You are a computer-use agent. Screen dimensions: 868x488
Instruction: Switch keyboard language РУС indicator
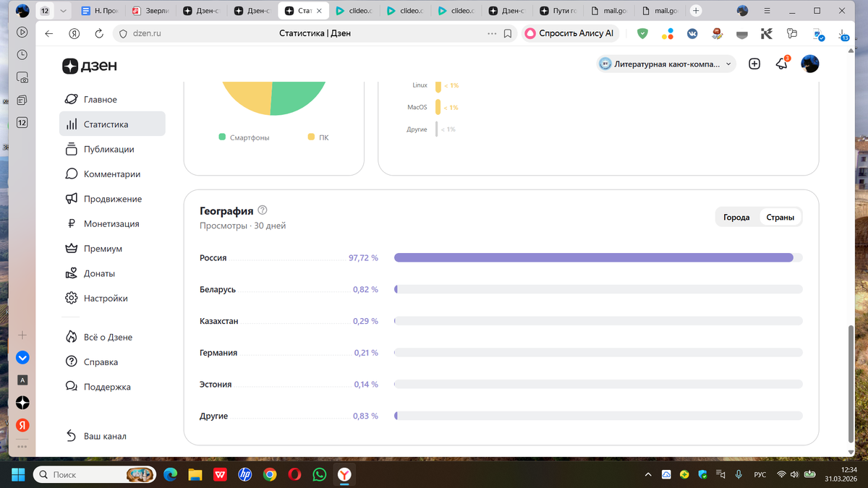click(x=760, y=474)
